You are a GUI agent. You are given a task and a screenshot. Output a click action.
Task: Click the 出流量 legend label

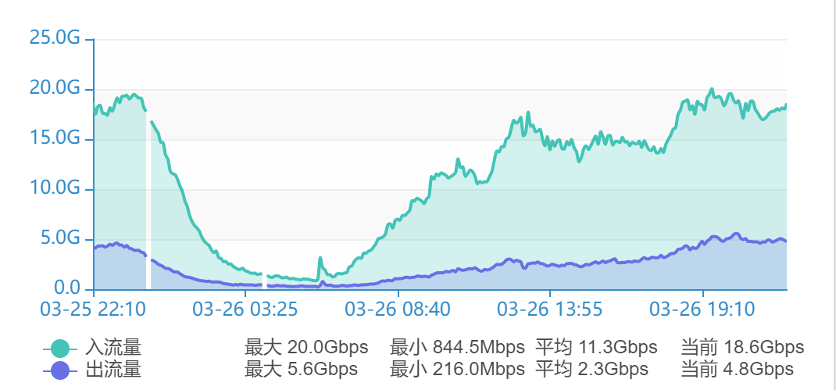pos(113,370)
